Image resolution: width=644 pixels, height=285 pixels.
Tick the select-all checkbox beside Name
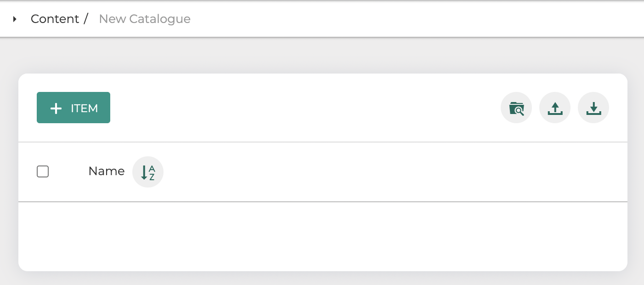tap(43, 171)
